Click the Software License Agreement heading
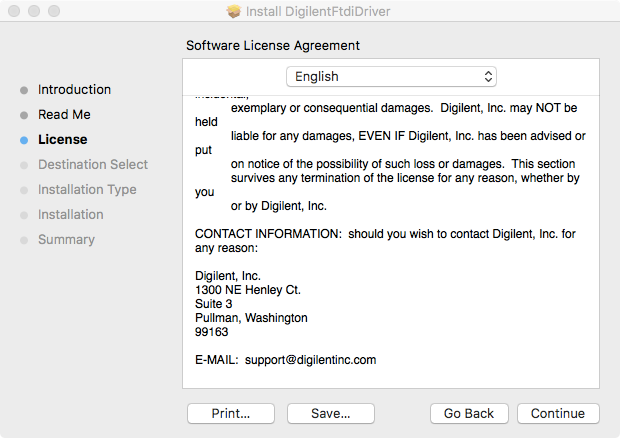The width and height of the screenshot is (620, 438). (273, 45)
